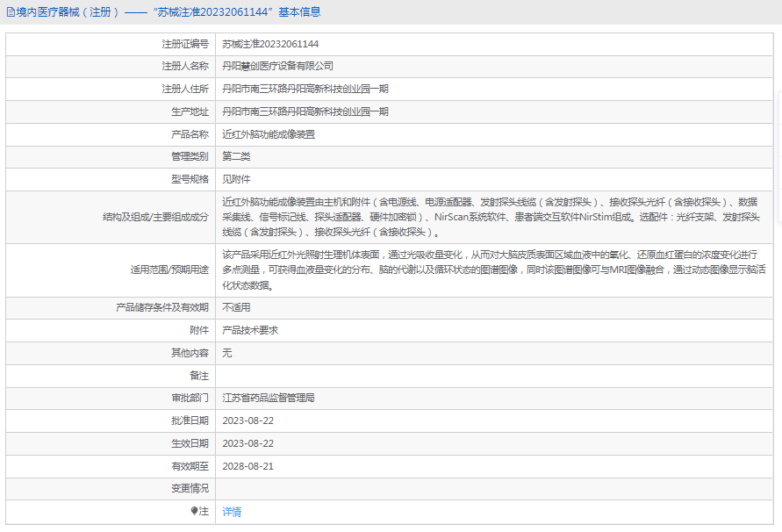
Task: Select the 生效日期 value 2023-08-22
Action: click(248, 443)
